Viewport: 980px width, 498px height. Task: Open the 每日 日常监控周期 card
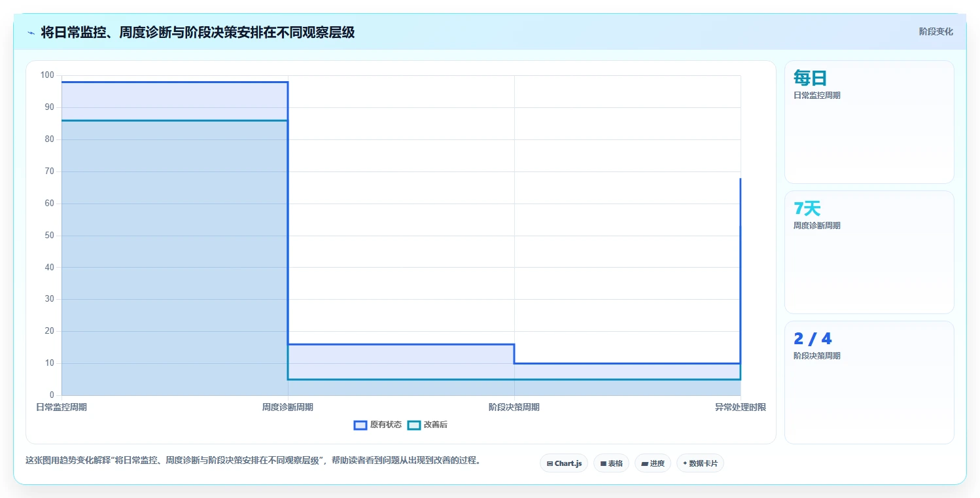coord(869,122)
